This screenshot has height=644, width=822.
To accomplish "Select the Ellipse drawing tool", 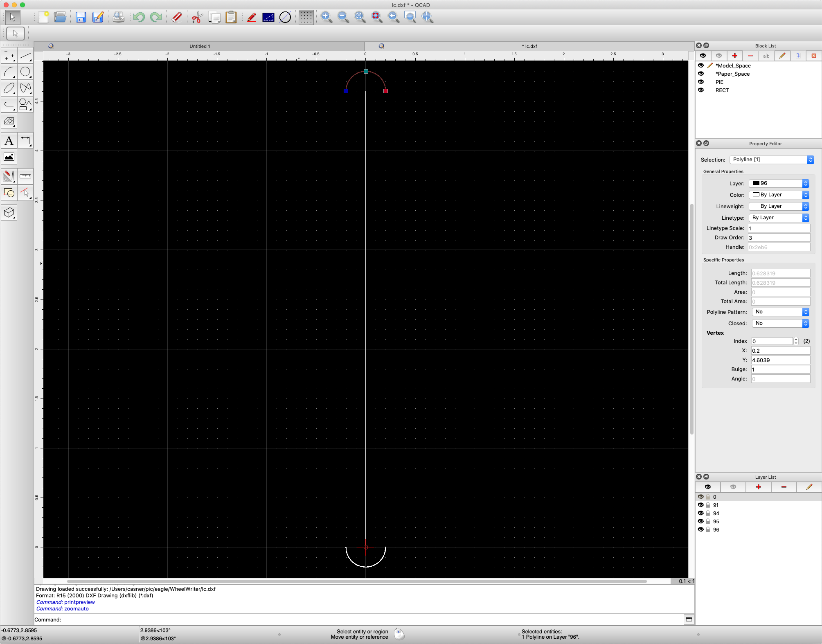I will [9, 88].
